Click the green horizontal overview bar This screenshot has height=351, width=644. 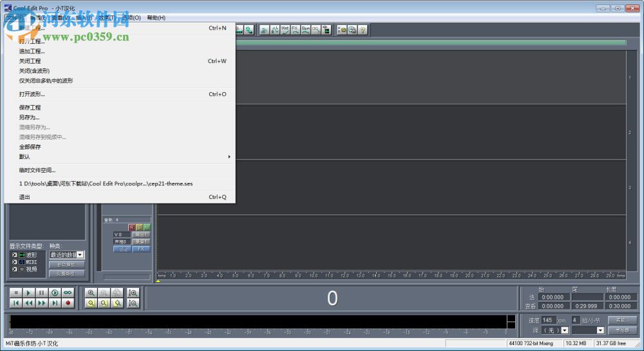[x=431, y=43]
